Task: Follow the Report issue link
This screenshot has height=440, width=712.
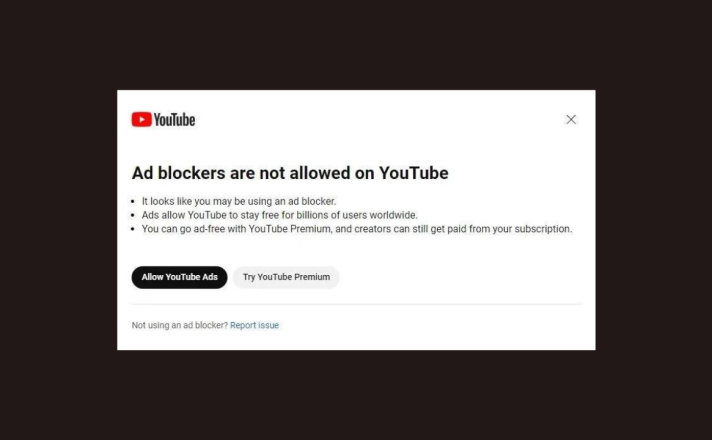Action: 254,325
